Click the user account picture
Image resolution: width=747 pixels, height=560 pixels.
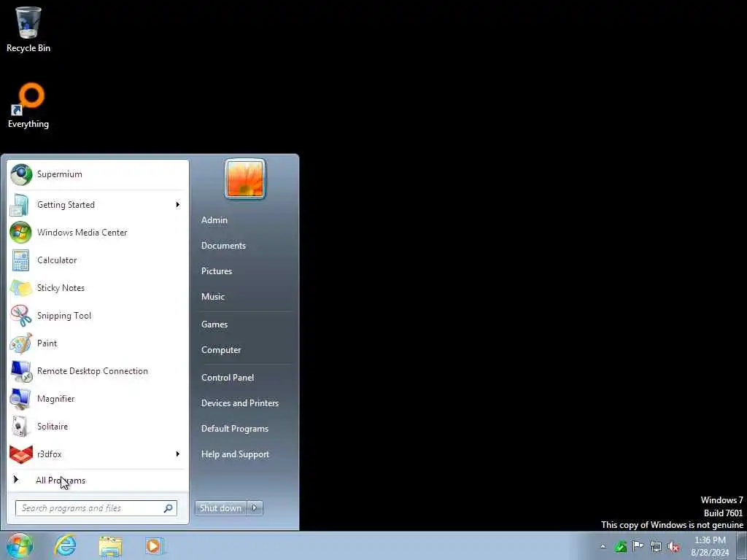click(245, 179)
